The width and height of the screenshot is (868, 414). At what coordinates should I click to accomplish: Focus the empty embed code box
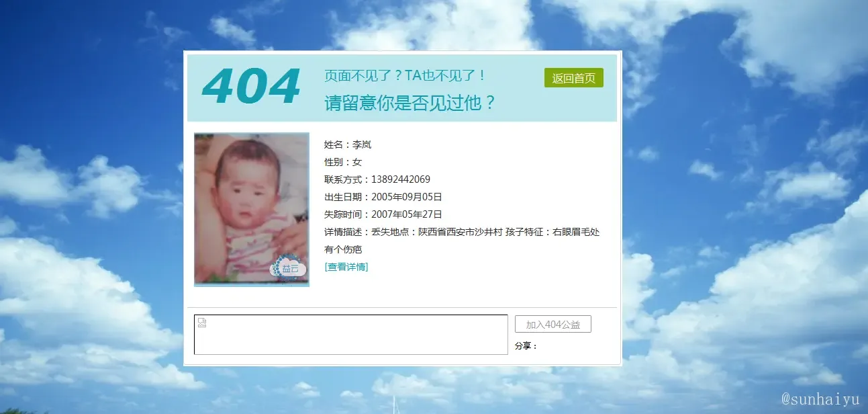point(351,335)
